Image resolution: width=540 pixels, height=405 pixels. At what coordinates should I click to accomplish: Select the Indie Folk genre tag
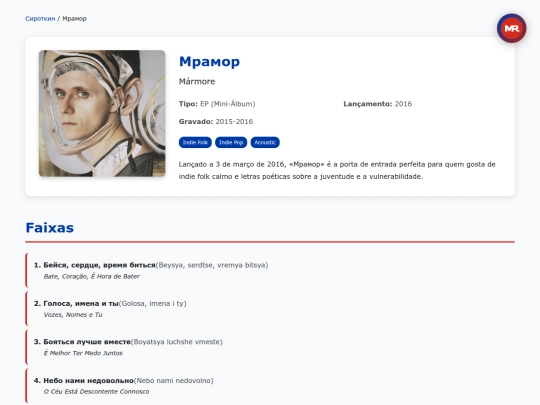[x=195, y=142]
